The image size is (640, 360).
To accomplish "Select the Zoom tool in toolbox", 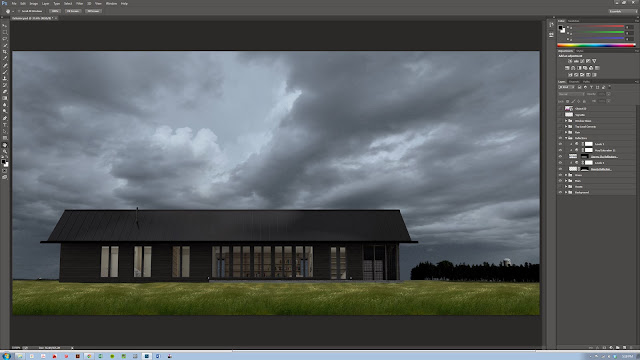I will point(5,151).
